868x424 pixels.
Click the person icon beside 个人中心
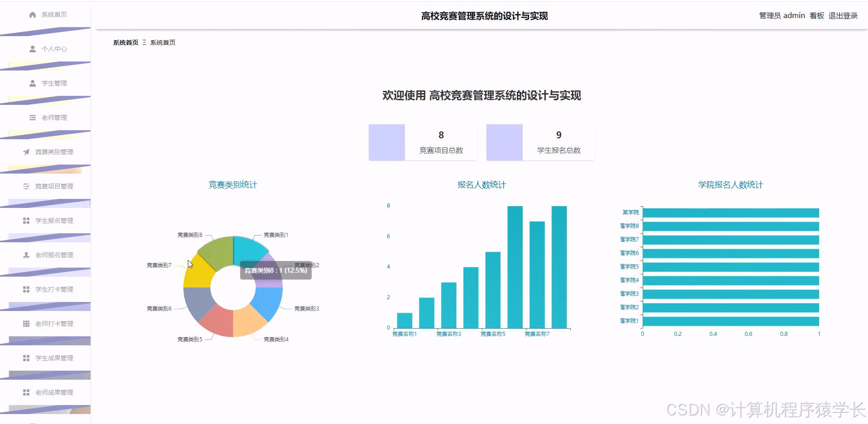click(x=33, y=49)
